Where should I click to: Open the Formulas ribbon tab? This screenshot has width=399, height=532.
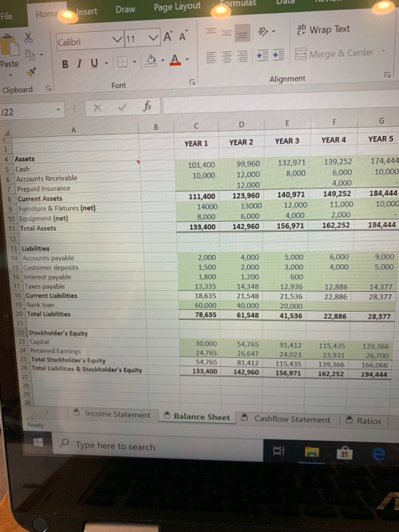tap(239, 3)
